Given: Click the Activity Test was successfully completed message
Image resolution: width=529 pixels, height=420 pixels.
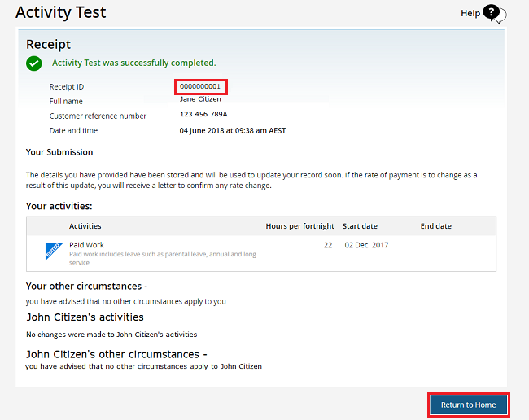Looking at the screenshot, I should (134, 63).
